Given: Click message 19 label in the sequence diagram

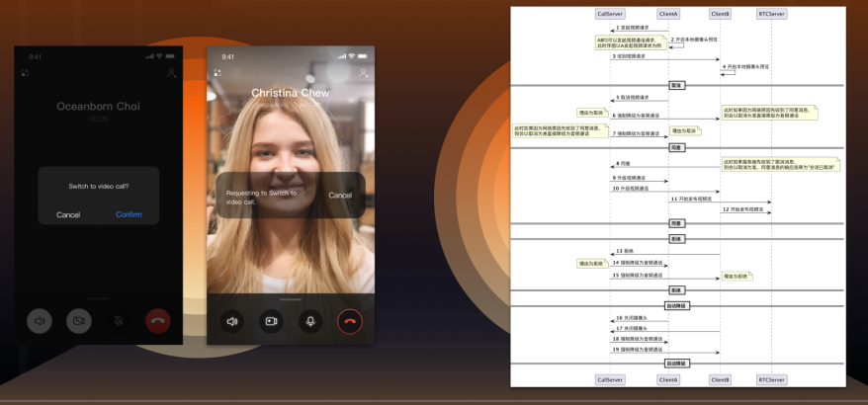Looking at the screenshot, I should point(638,349).
